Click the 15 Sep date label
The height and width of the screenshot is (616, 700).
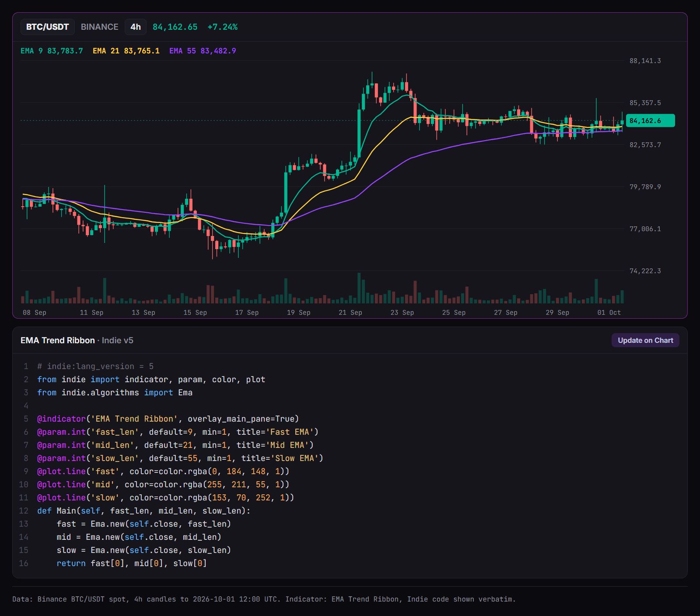(195, 312)
